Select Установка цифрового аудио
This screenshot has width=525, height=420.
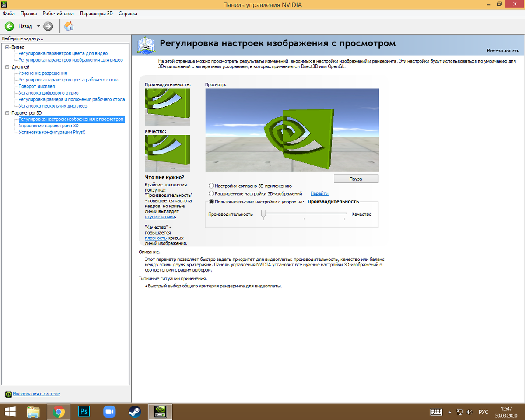(49, 93)
